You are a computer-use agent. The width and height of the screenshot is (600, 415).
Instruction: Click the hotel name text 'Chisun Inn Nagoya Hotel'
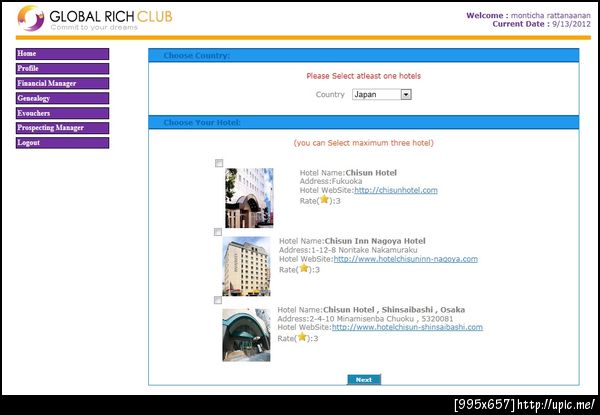pos(375,241)
